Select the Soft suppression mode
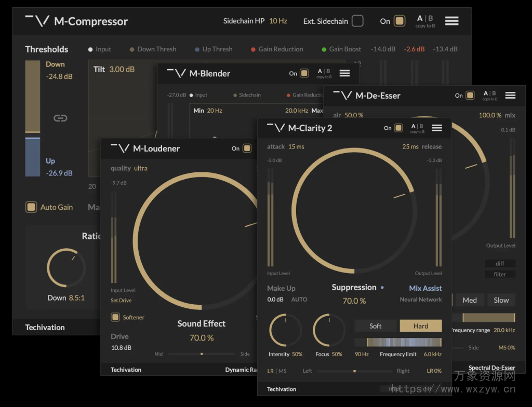Screen dimensions: 532x407 [x=375, y=326]
